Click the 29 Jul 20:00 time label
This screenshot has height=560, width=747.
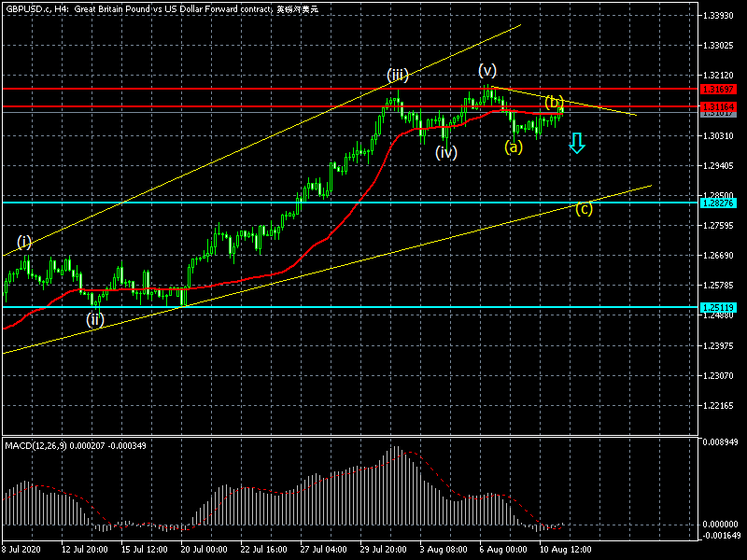pos(384,550)
